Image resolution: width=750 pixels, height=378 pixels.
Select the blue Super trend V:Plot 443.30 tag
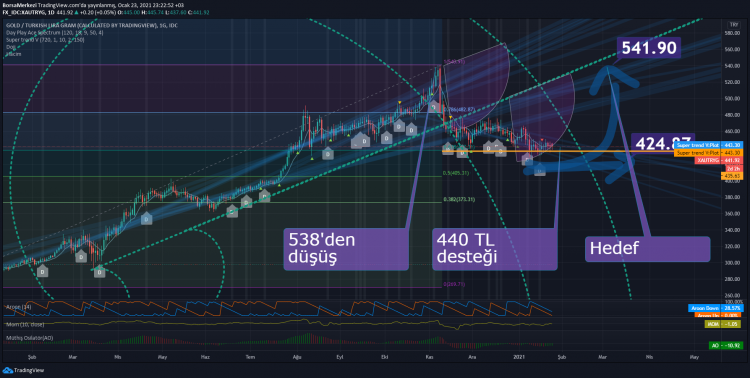coord(708,145)
